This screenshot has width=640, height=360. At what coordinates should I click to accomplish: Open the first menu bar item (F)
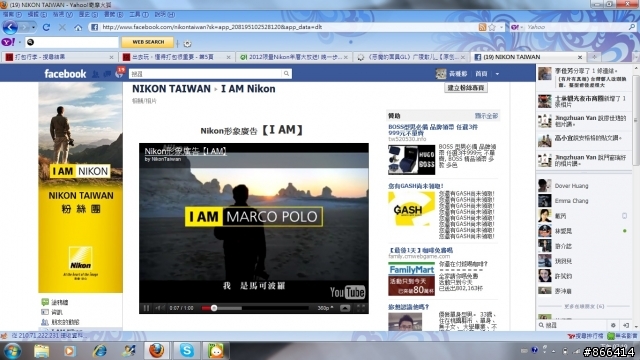click(12, 14)
